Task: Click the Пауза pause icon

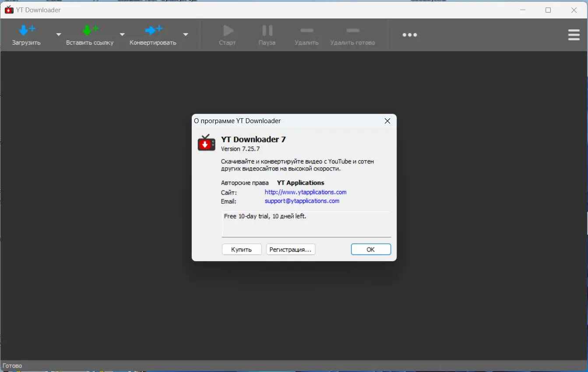Action: point(267,30)
